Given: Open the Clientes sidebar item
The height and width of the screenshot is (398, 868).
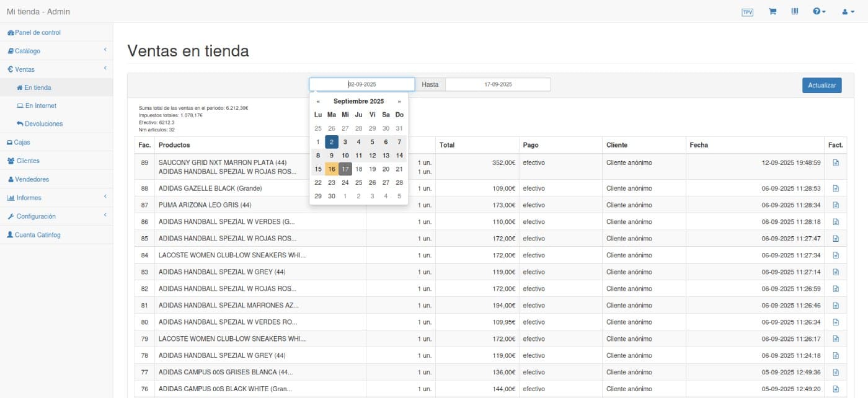Looking at the screenshot, I should (28, 161).
